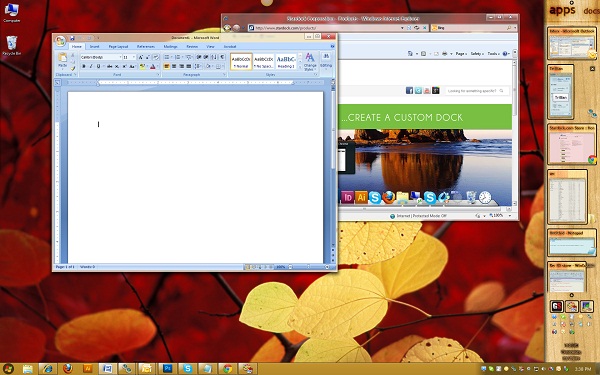
Task: Select Trillian window thumbnail in the dock
Action: (561, 92)
